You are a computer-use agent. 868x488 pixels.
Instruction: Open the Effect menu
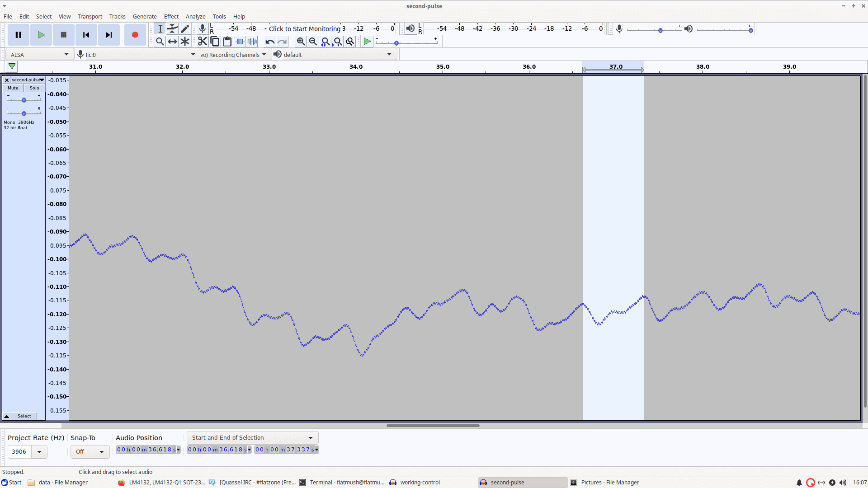click(171, 17)
